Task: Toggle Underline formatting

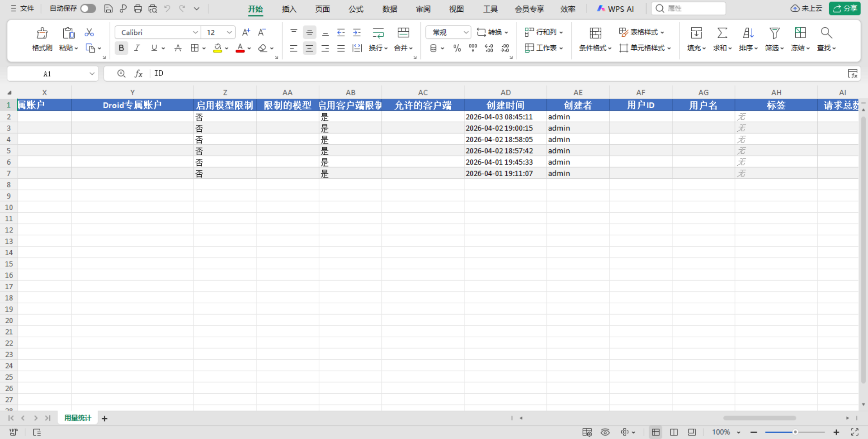Action: click(x=154, y=48)
